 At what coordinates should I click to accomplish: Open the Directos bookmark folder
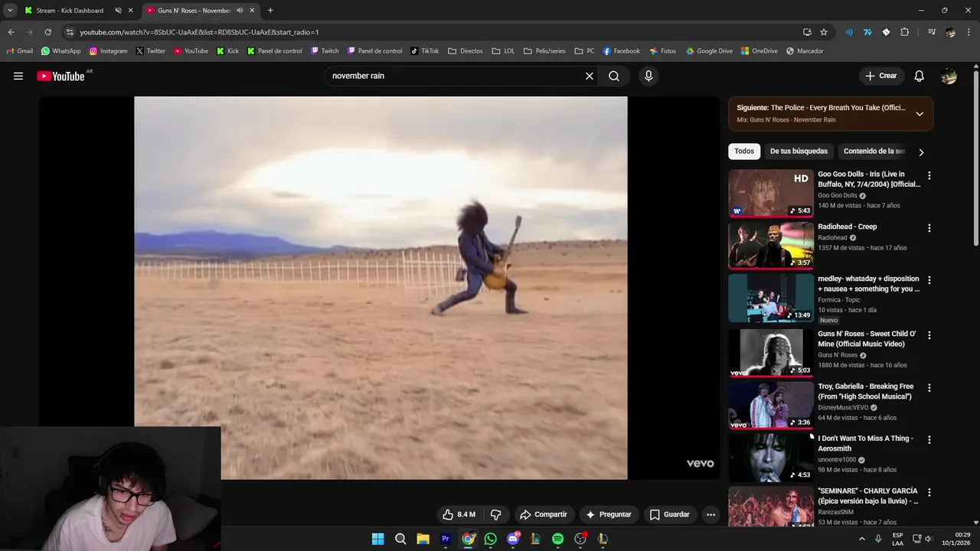[x=465, y=51]
